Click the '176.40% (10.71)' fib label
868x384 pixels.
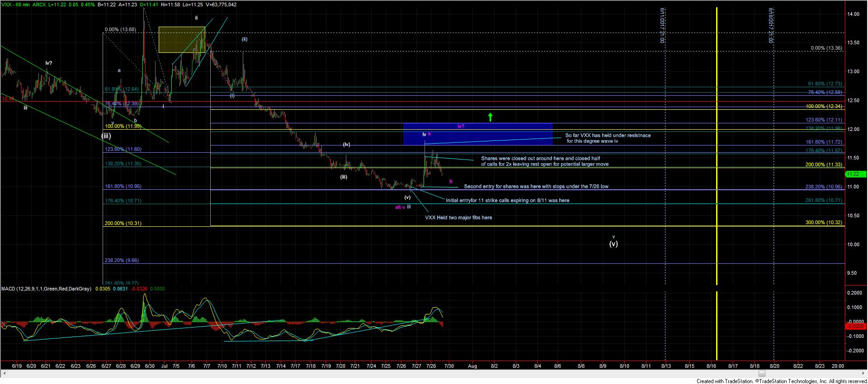[x=123, y=201]
